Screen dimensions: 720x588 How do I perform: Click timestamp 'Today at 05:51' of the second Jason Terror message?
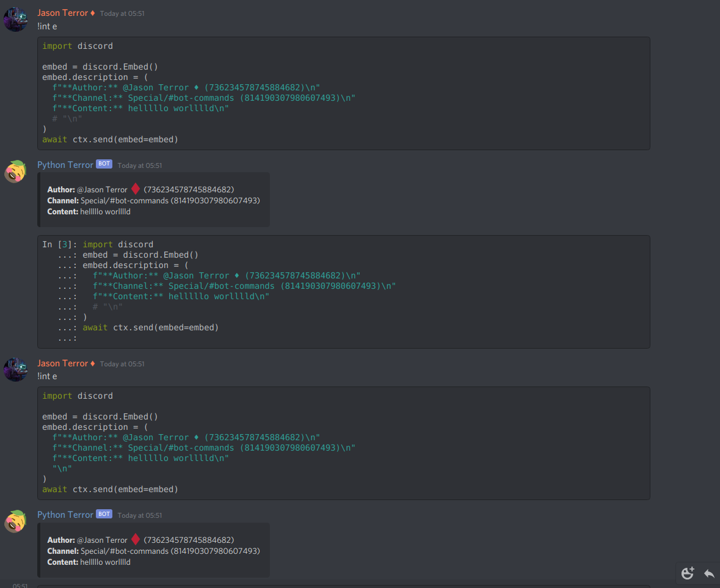(x=122, y=364)
